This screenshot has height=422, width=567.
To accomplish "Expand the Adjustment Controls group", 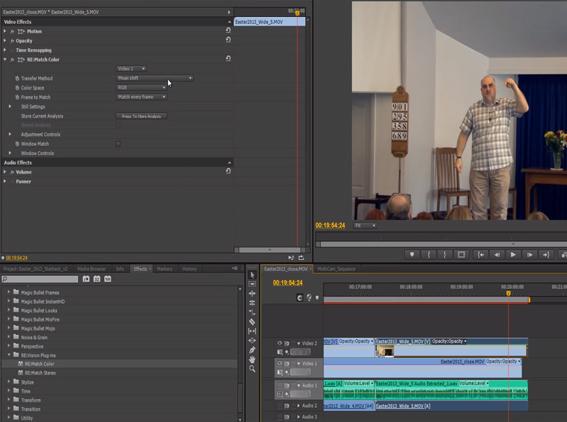I will tap(10, 134).
